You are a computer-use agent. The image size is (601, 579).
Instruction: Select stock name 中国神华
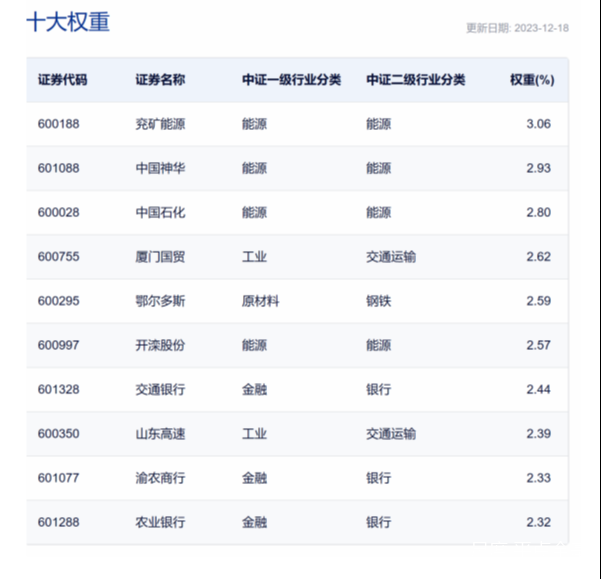(x=160, y=168)
